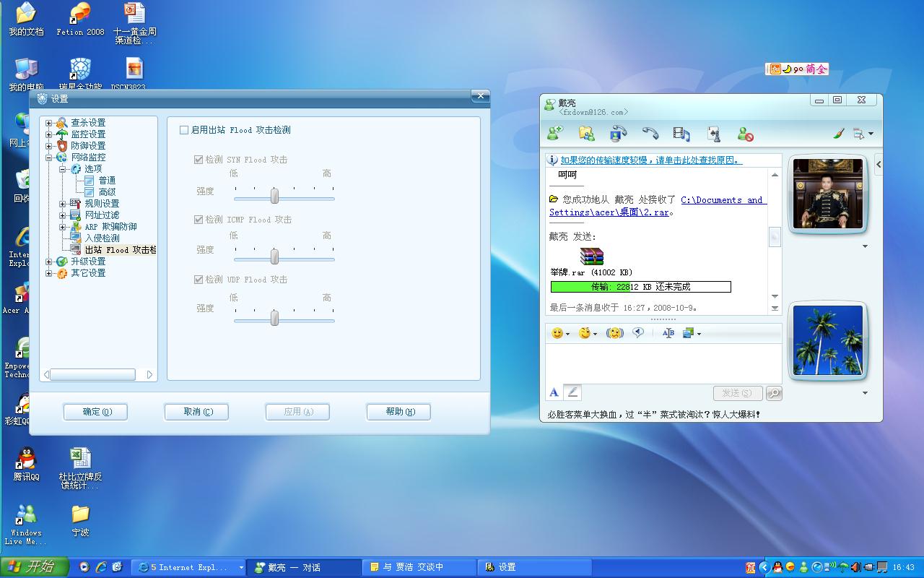Switch to the 设置 taskbar window

pyautogui.click(x=534, y=567)
